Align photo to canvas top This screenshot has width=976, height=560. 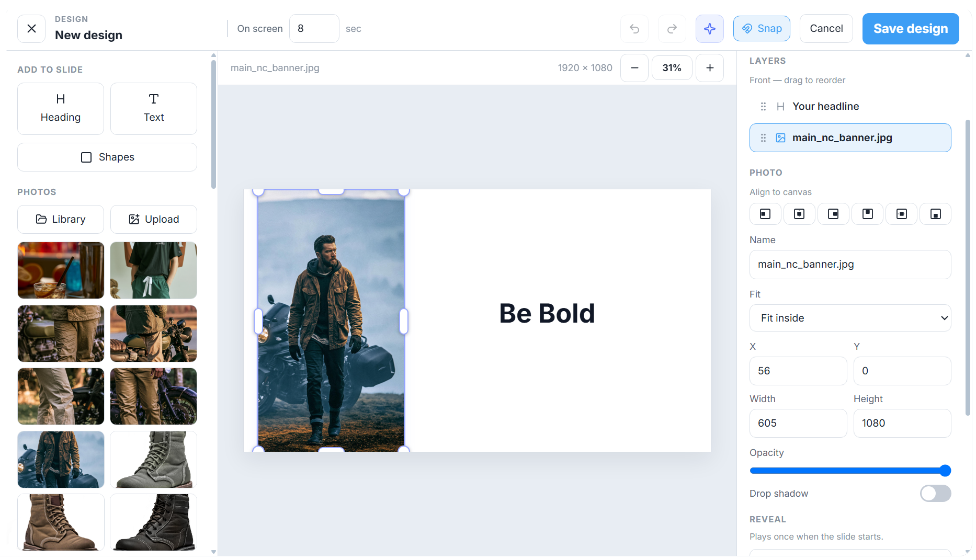pyautogui.click(x=867, y=214)
